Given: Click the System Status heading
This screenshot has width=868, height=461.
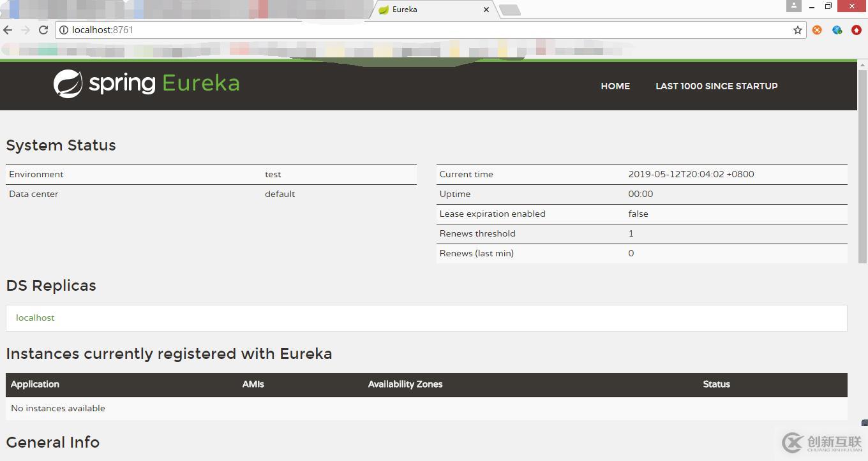Looking at the screenshot, I should coord(61,145).
